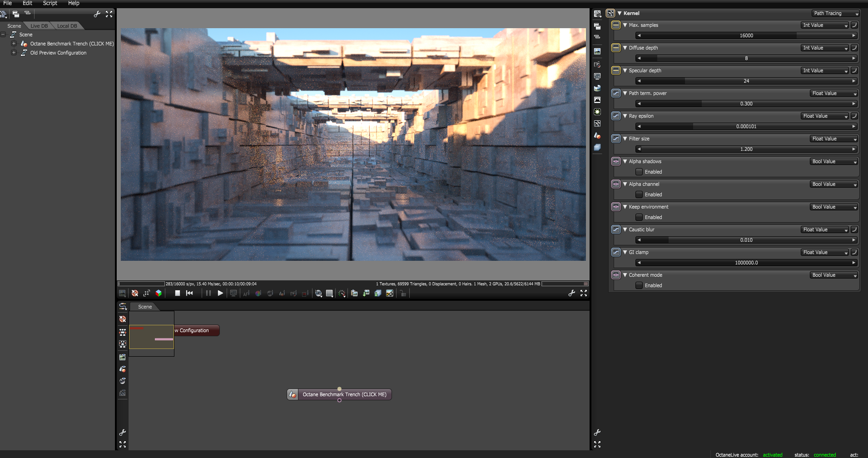The height and width of the screenshot is (458, 868).
Task: Click the render layers cube icon in inspector sidebar
Action: 597,147
